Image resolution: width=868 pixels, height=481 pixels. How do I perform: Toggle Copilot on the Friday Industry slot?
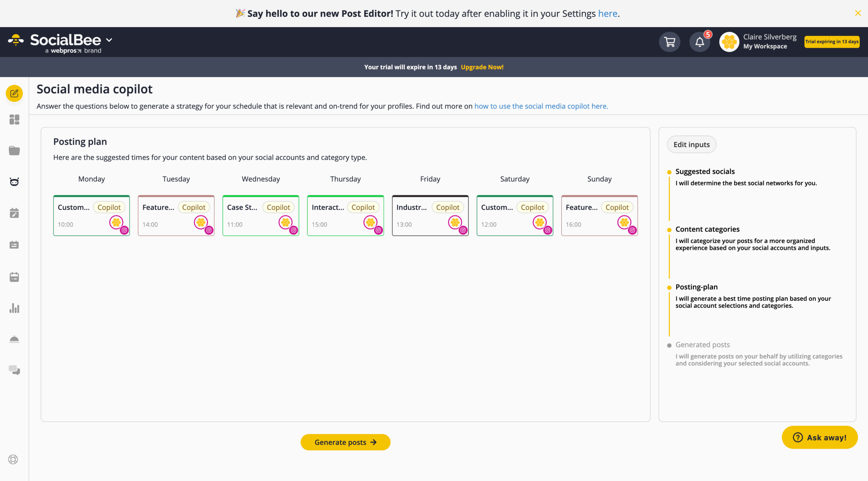tap(448, 207)
